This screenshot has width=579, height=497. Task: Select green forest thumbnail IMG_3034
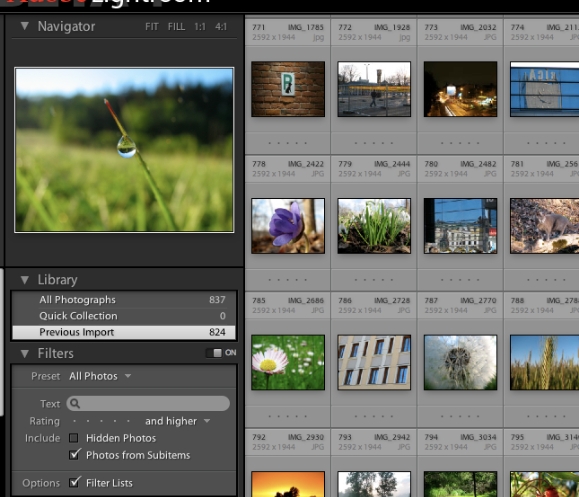click(460, 484)
